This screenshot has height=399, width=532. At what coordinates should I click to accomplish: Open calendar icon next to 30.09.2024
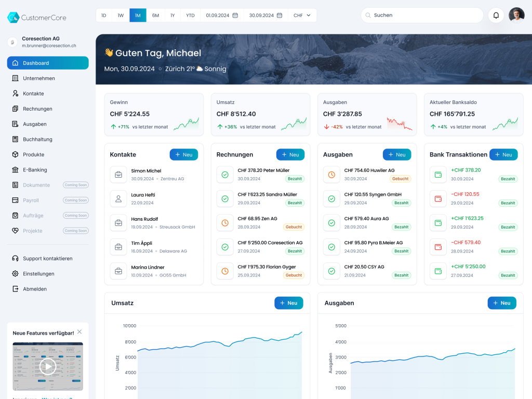tap(280, 15)
